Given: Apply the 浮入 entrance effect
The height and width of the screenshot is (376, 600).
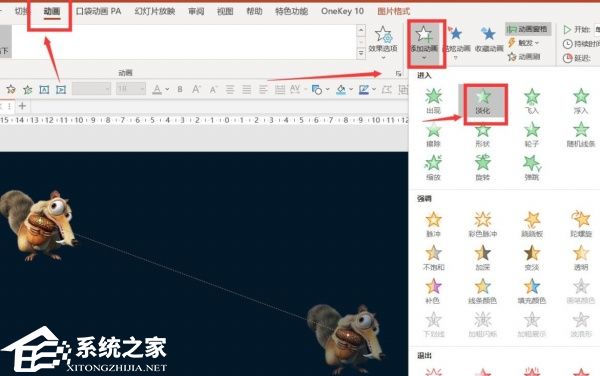Looking at the screenshot, I should [580, 101].
